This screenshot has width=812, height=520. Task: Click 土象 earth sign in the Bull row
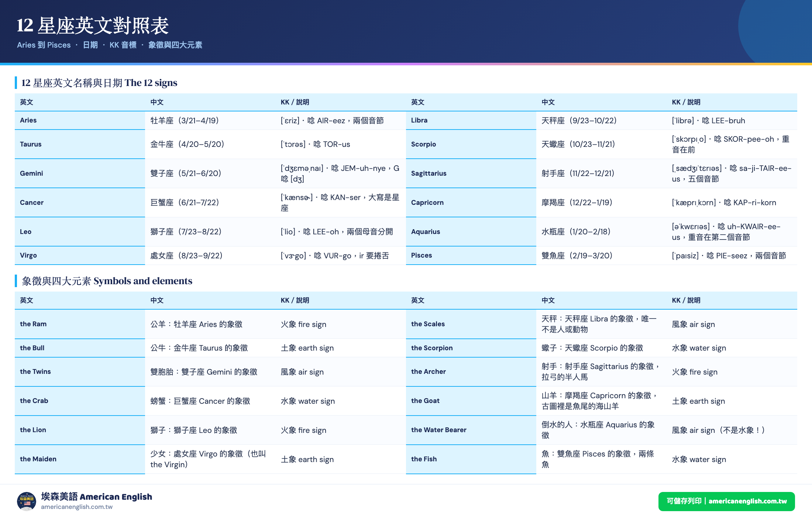(341, 348)
